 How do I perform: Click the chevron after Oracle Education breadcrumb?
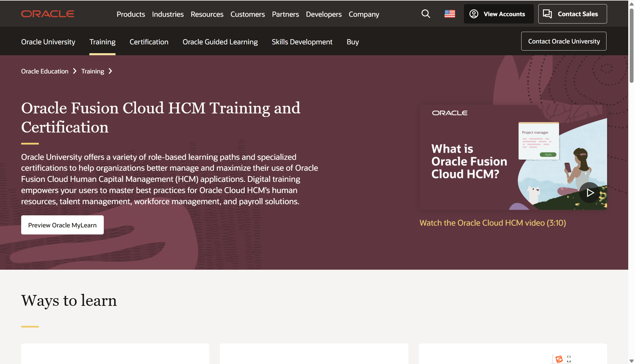click(x=75, y=71)
